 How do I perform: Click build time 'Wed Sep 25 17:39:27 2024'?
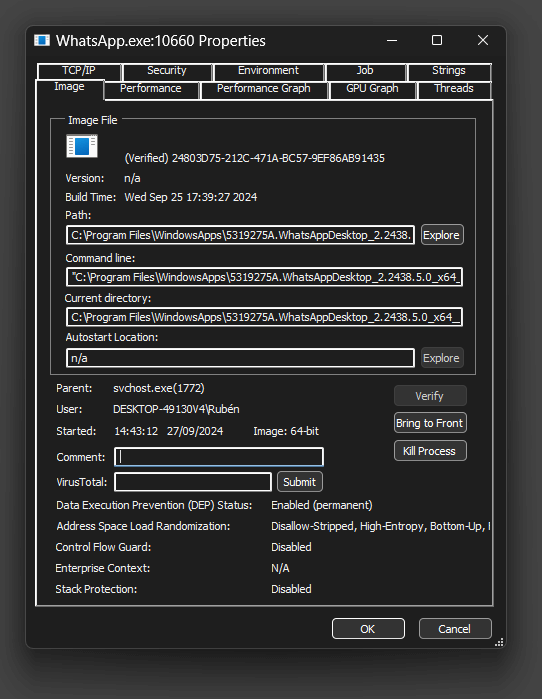pos(191,197)
